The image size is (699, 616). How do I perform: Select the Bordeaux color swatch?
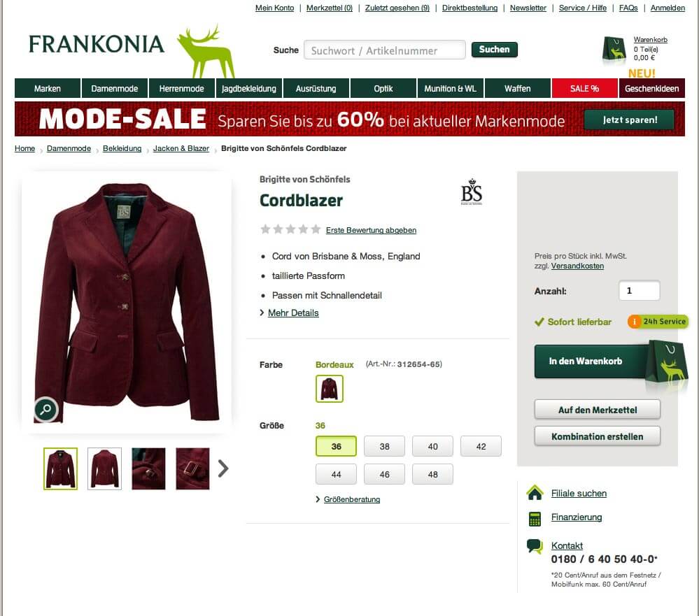click(x=330, y=388)
